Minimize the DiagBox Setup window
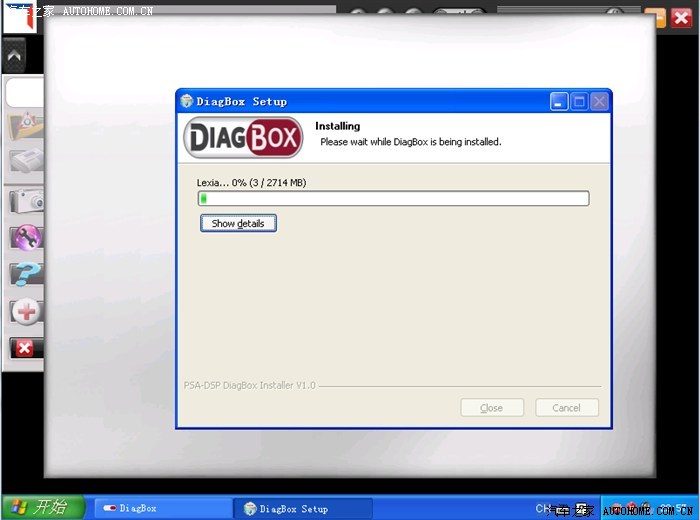This screenshot has width=700, height=520. click(559, 101)
